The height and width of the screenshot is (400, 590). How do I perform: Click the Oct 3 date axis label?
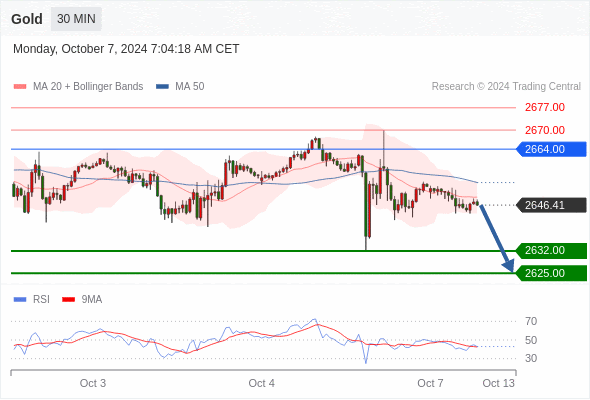click(93, 383)
